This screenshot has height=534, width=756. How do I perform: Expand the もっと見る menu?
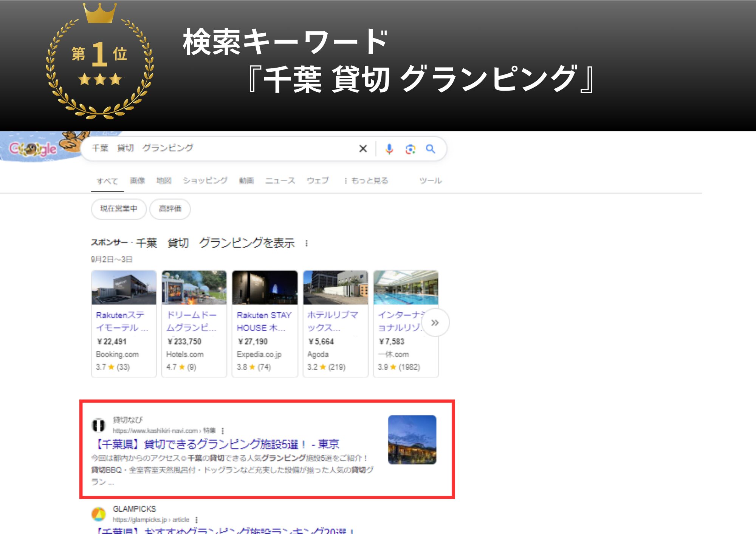(x=366, y=181)
